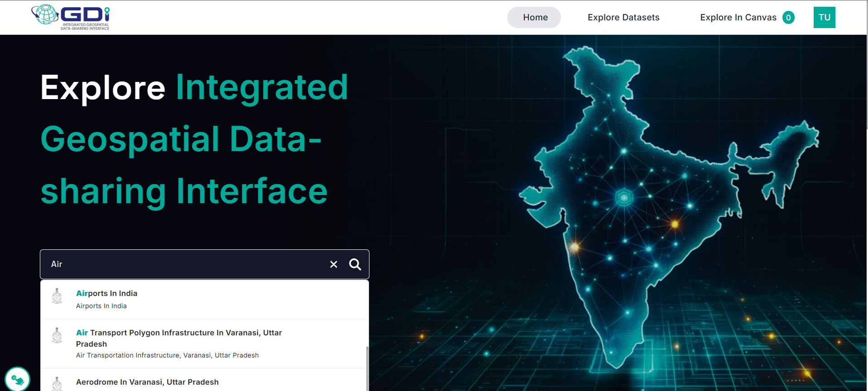The height and width of the screenshot is (391, 868).
Task: Open Explore In Canvas
Action: 738,18
